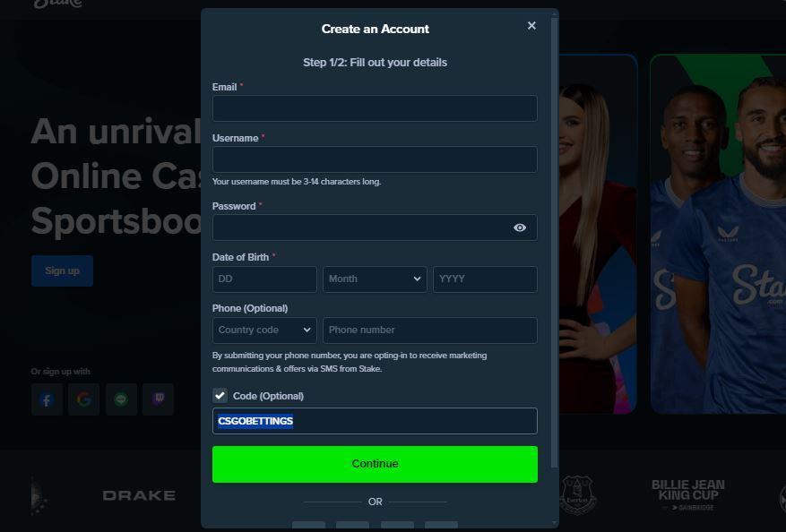786x532 pixels.
Task: Click the 'OR' divider label
Action: [375, 502]
